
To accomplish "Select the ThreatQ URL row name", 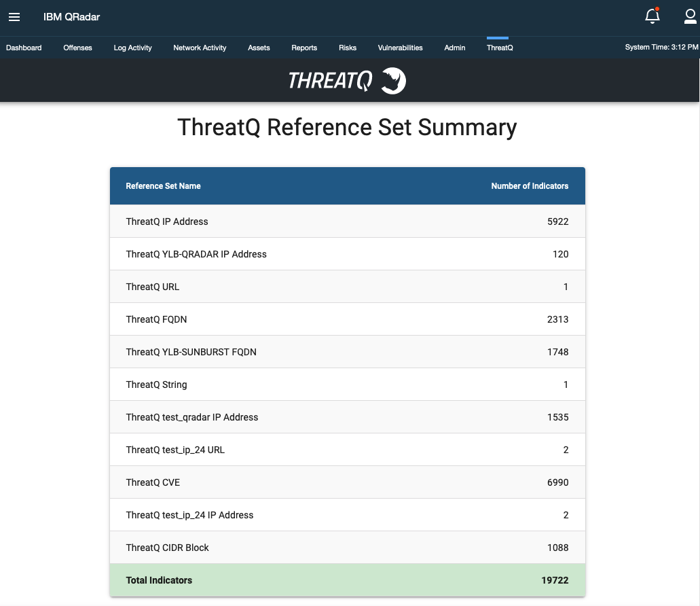I will pyautogui.click(x=153, y=287).
